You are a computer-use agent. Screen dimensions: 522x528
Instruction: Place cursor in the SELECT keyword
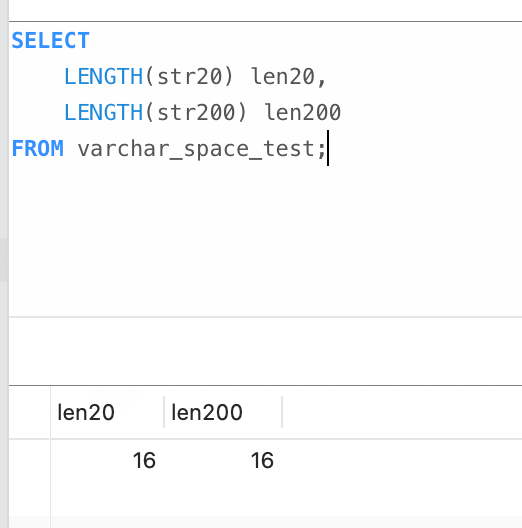(x=51, y=40)
